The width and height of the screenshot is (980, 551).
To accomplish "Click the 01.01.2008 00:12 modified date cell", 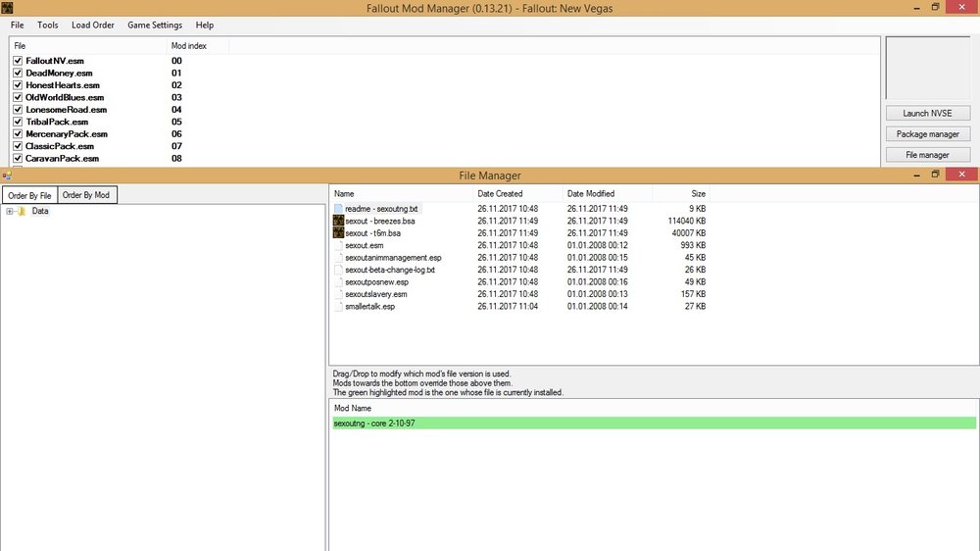I will coord(598,245).
